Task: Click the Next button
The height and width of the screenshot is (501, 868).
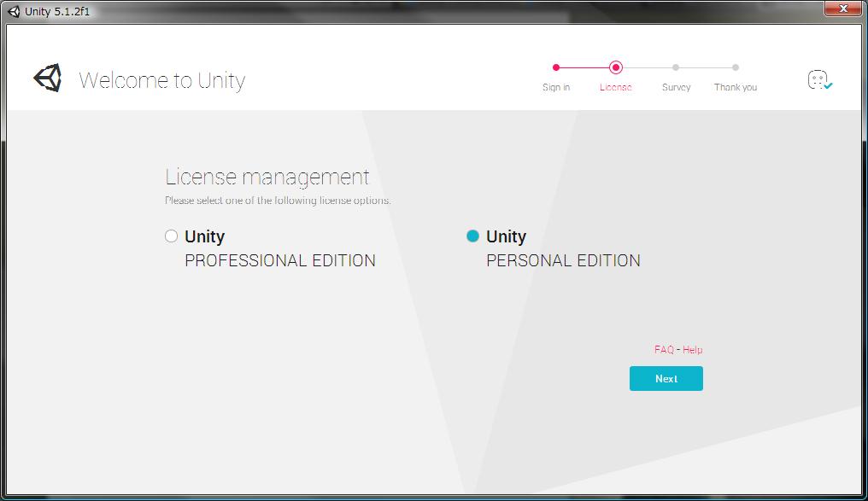Action: [x=666, y=378]
